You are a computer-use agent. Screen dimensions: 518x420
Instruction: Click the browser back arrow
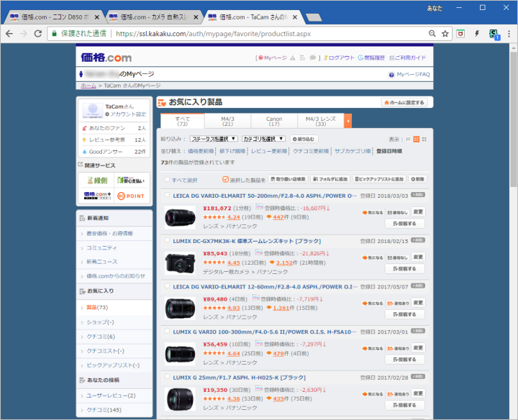click(x=9, y=34)
